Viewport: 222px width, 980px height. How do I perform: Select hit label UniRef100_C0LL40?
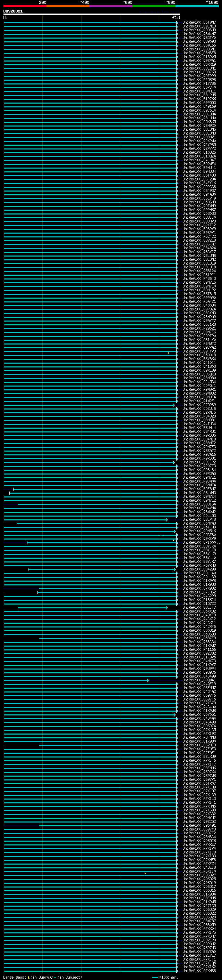199,573
